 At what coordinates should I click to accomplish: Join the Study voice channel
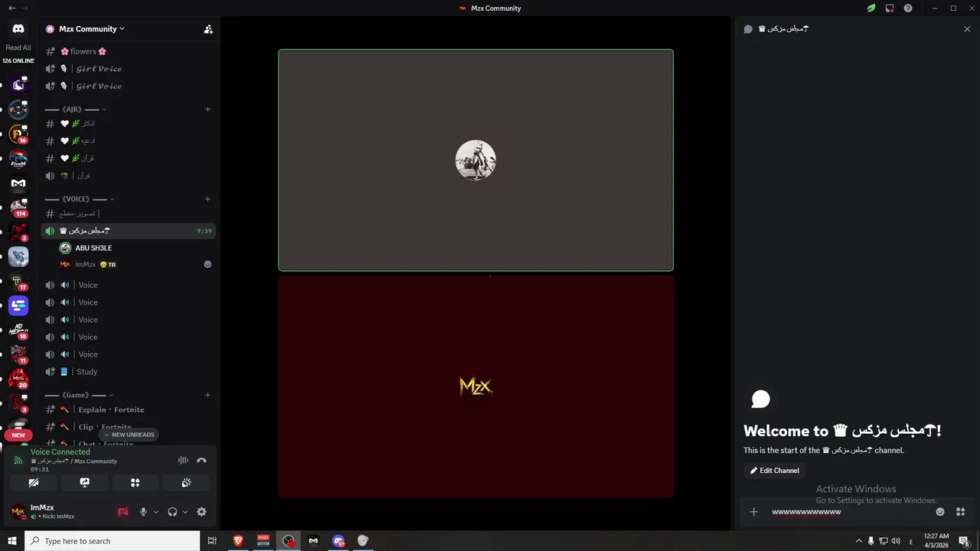coord(129,372)
